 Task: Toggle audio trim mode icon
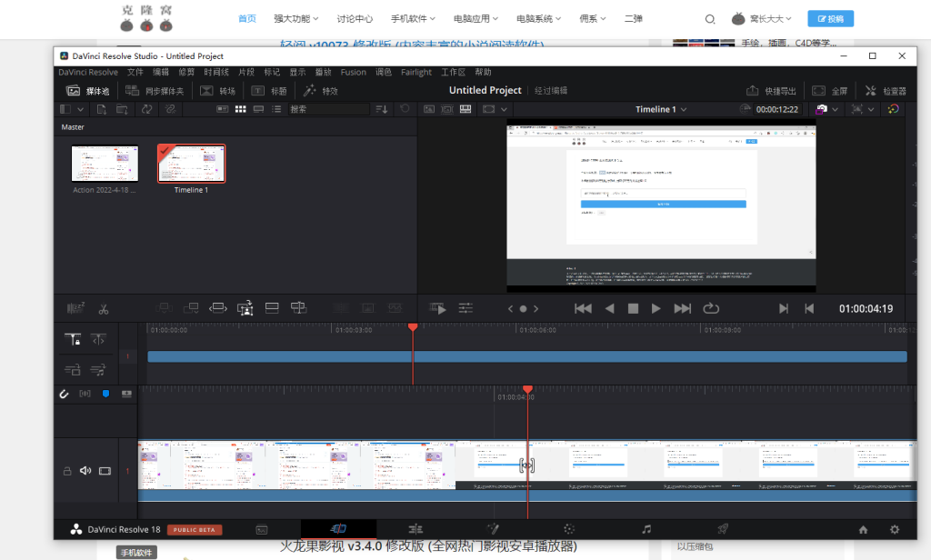tap(85, 394)
